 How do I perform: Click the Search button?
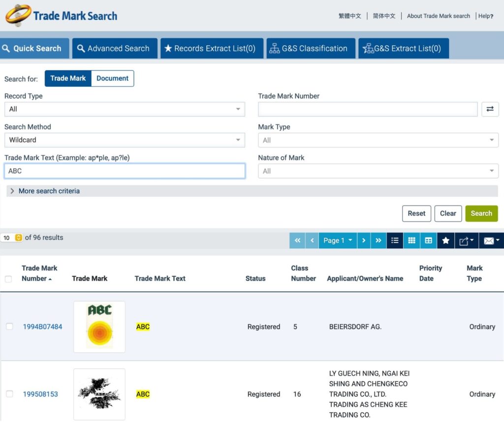coord(481,213)
